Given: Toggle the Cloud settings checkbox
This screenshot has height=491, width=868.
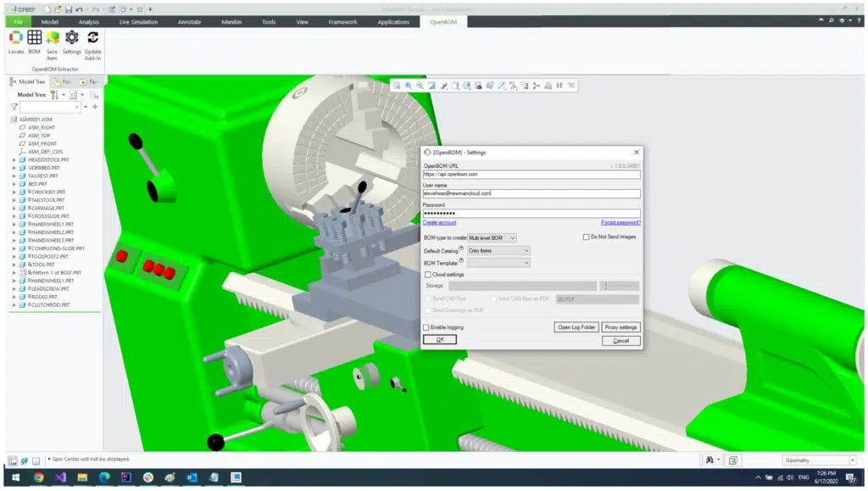Looking at the screenshot, I should pos(427,275).
